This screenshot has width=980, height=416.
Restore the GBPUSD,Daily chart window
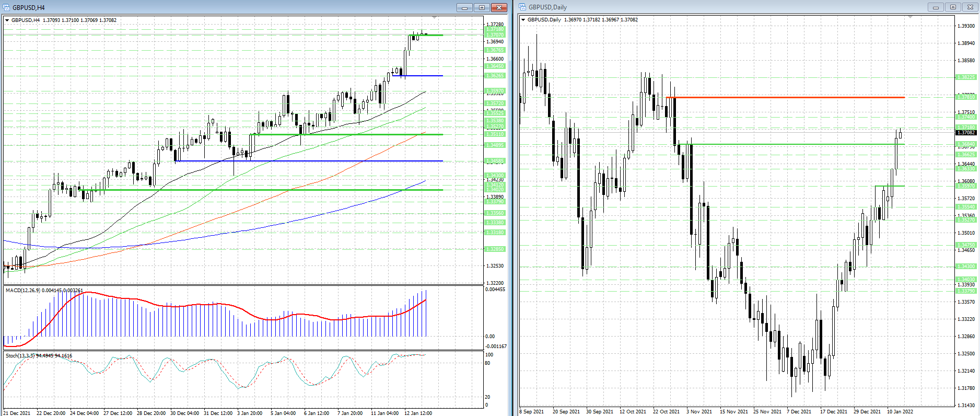tap(953, 7)
